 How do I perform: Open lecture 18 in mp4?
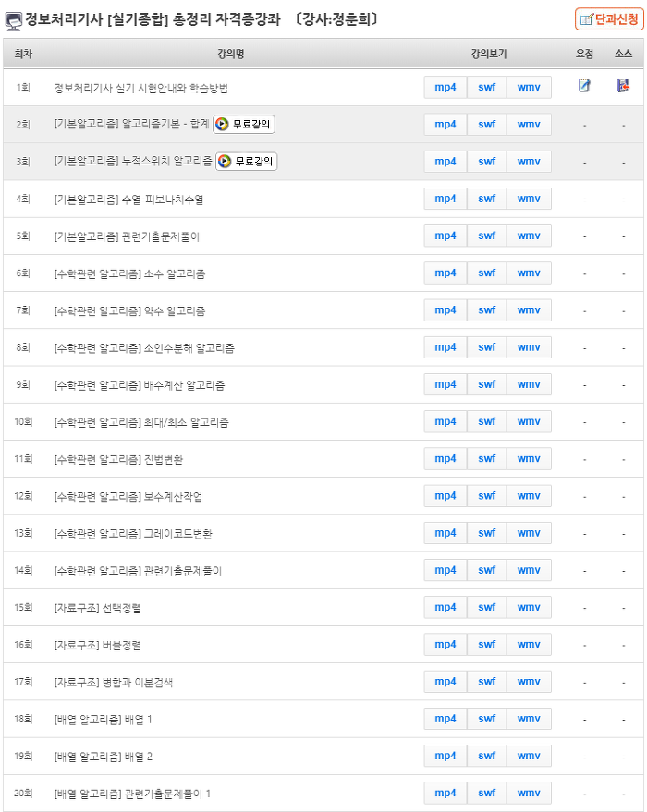446,720
